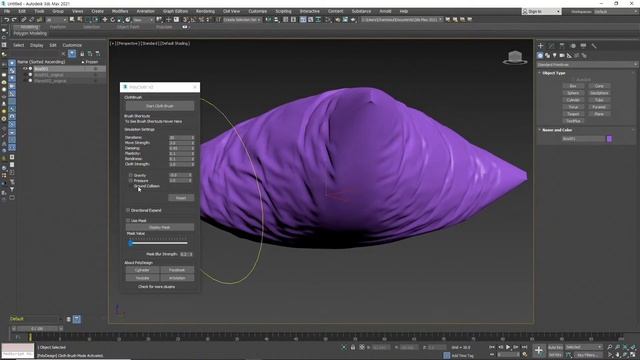This screenshot has height=360, width=640.
Task: Collapse the Object Type rollout
Action: point(553,73)
